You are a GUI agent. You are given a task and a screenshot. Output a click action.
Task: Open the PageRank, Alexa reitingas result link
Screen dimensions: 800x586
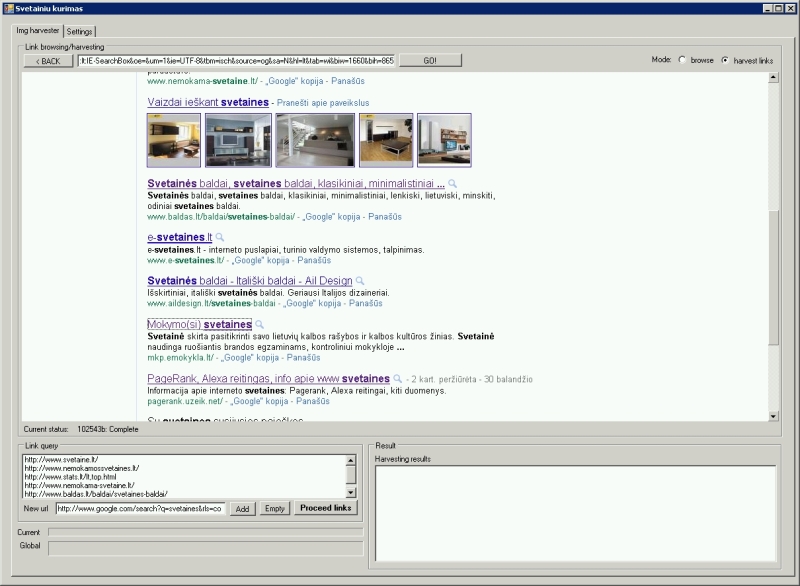pyautogui.click(x=268, y=379)
